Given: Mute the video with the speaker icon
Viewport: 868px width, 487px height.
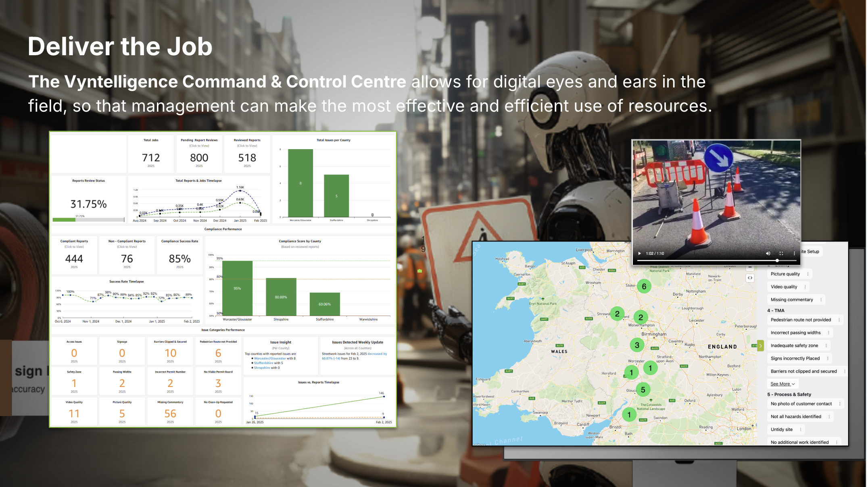Looking at the screenshot, I should click(768, 253).
